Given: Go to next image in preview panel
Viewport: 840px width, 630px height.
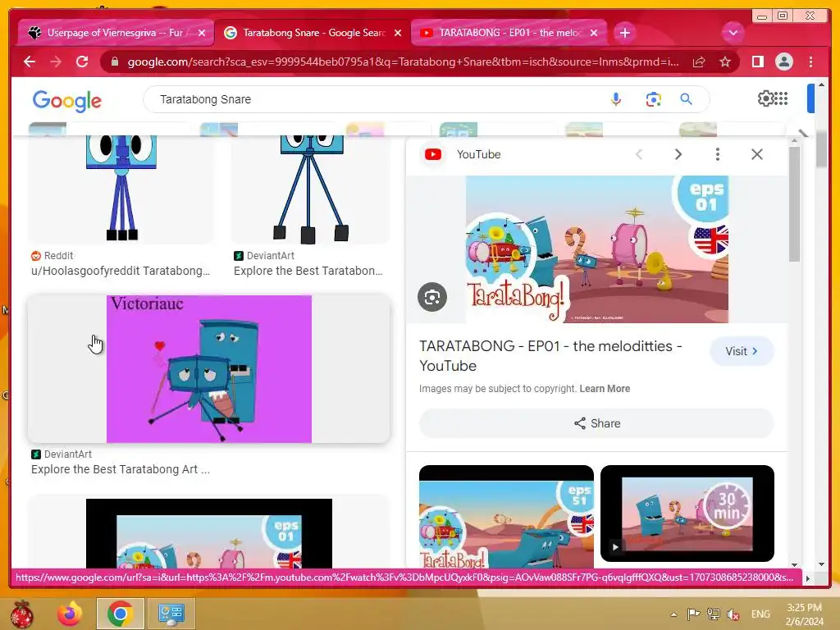Looking at the screenshot, I should [x=678, y=154].
